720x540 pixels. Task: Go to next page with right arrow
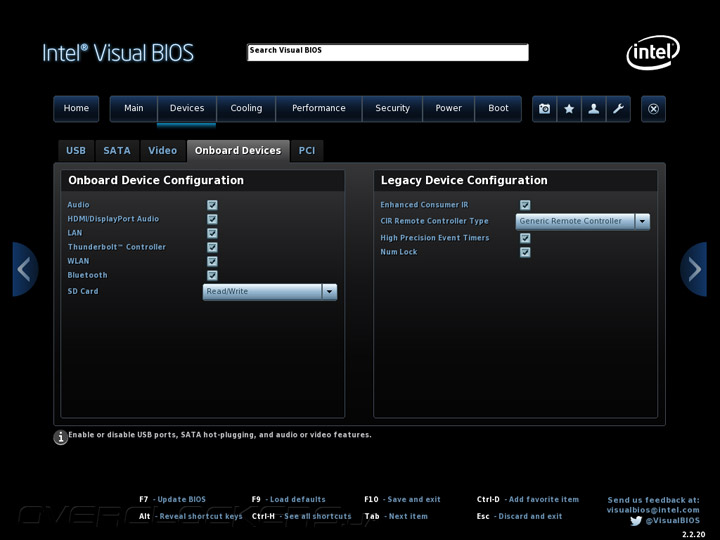coord(694,269)
